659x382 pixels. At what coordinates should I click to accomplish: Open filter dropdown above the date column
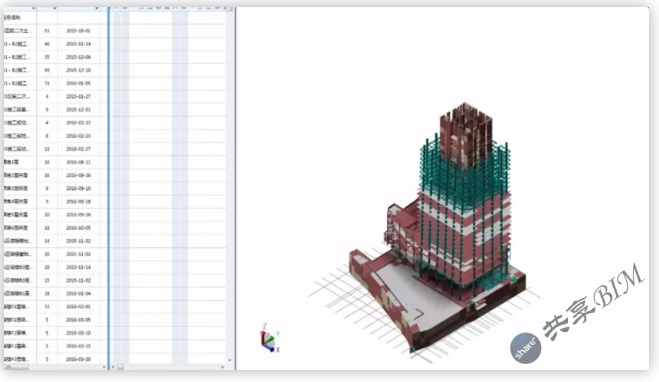coord(97,8)
